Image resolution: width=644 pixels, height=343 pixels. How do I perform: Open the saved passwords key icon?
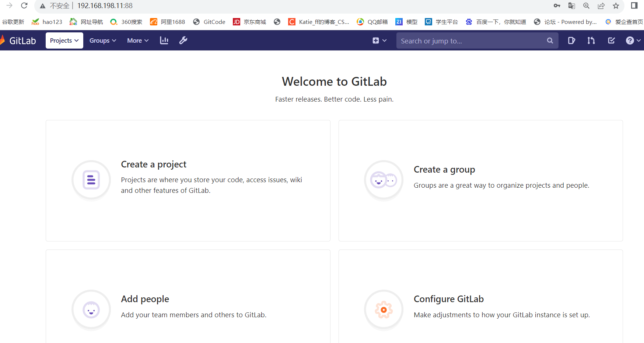[x=557, y=6]
